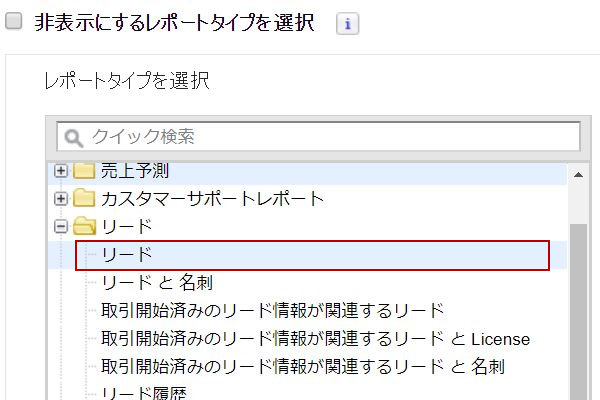
Task: Select the リード履歴 report type
Action: (x=144, y=393)
